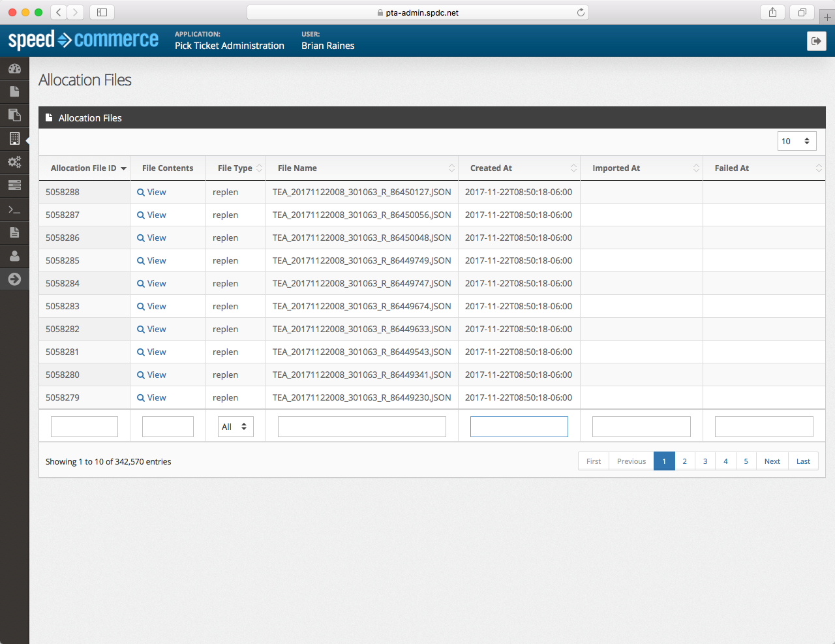The width and height of the screenshot is (835, 644).
Task: Go to pagination page 3
Action: tap(705, 461)
